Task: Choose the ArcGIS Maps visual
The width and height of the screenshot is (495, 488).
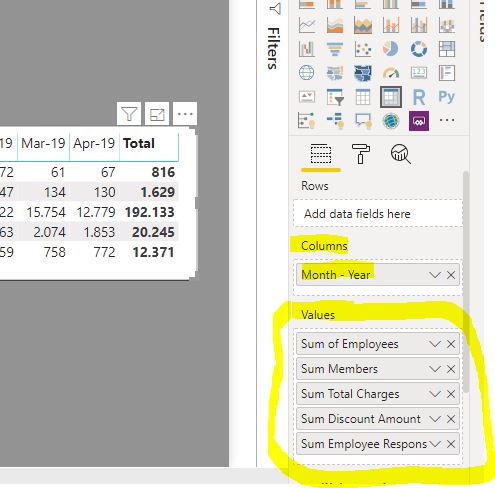Action: point(391,120)
